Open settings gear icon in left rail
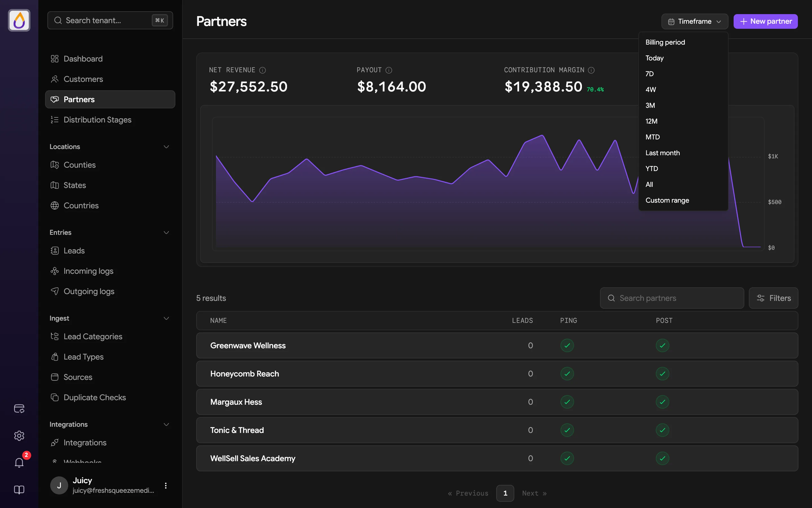The height and width of the screenshot is (508, 812). 19,436
